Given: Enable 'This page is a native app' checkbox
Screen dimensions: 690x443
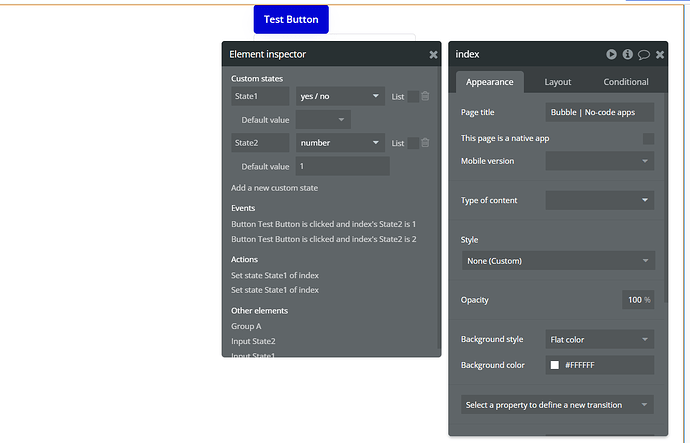Looking at the screenshot, I should point(648,139).
